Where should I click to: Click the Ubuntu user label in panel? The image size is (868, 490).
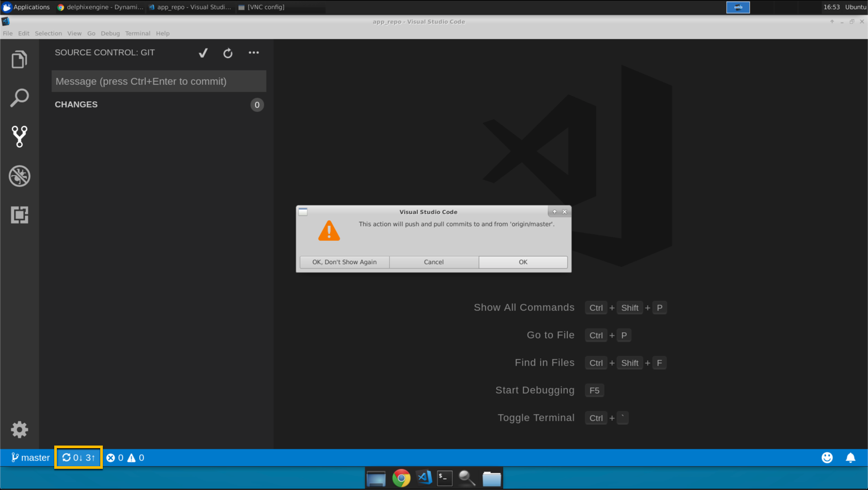click(856, 7)
